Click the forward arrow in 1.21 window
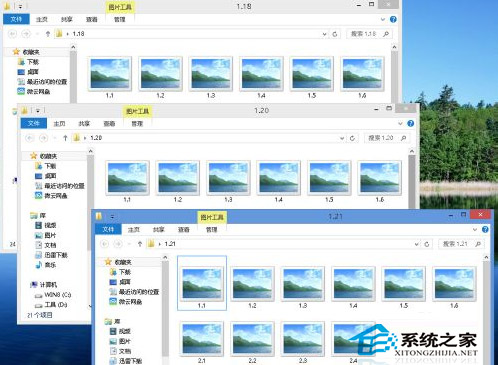Image resolution: width=499 pixels, height=365 pixels. [x=118, y=244]
